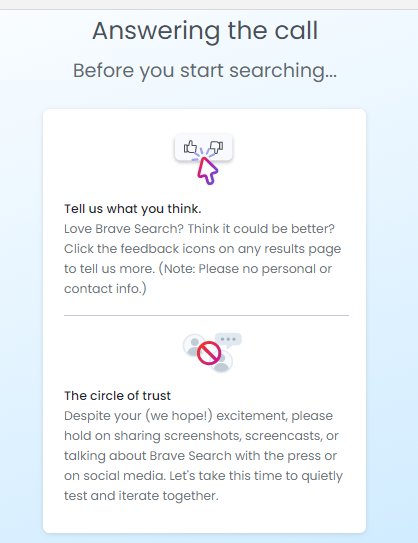Screen dimensions: 418x543
Task: Click the horizontal divider between sections
Action: pos(206,315)
